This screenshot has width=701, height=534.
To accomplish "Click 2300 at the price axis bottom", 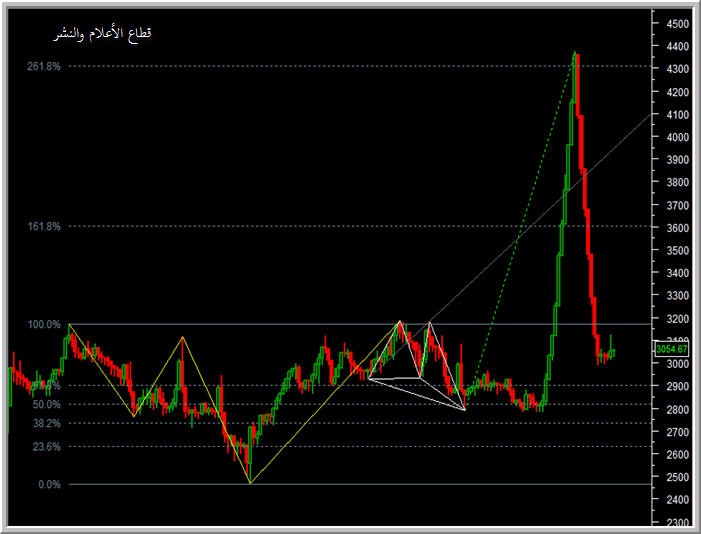I will [676, 523].
